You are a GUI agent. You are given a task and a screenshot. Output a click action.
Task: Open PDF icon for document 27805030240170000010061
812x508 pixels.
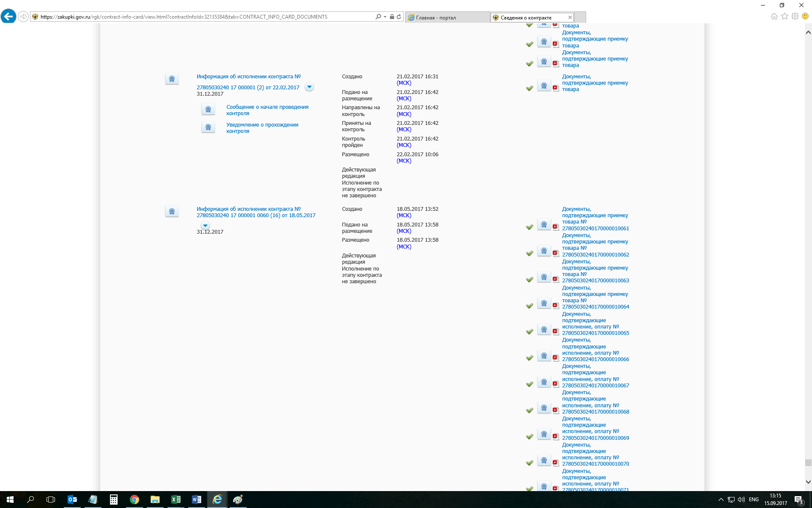[x=556, y=227]
